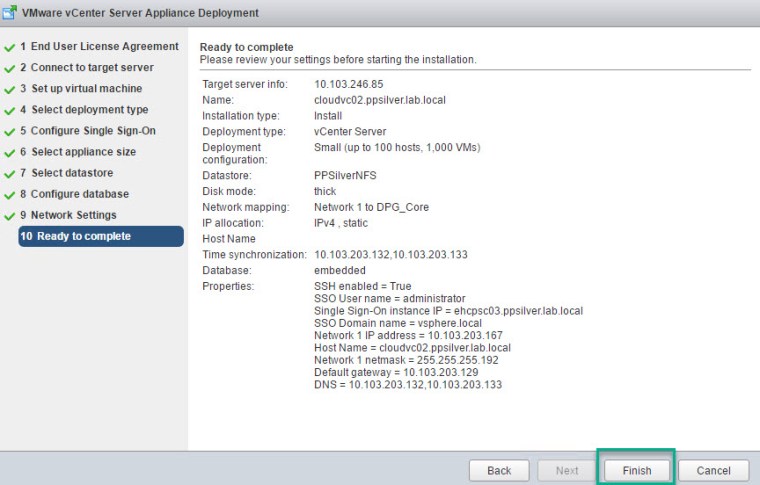Click the Target server info label
Image resolution: width=760 pixels, height=485 pixels.
[x=245, y=84]
